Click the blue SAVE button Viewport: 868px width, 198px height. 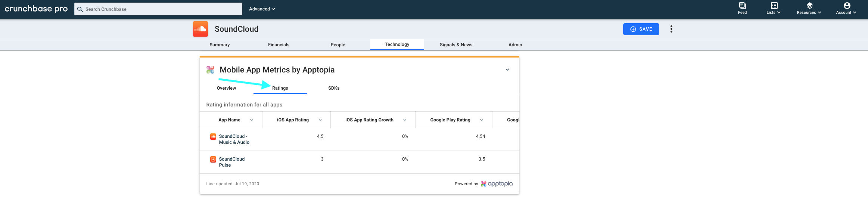coord(641,29)
